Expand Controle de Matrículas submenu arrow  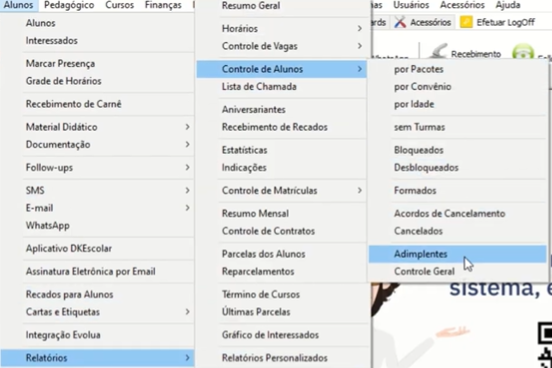click(360, 190)
